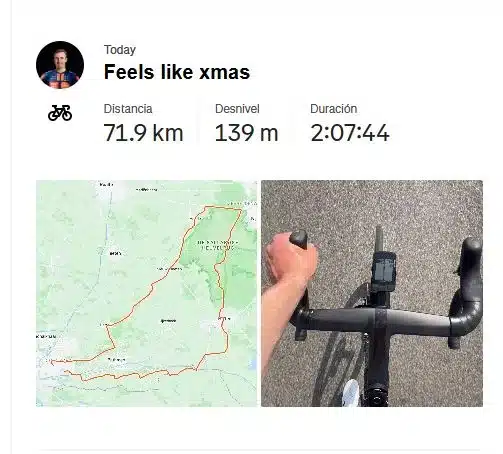Select the Distancia label

tap(128, 109)
